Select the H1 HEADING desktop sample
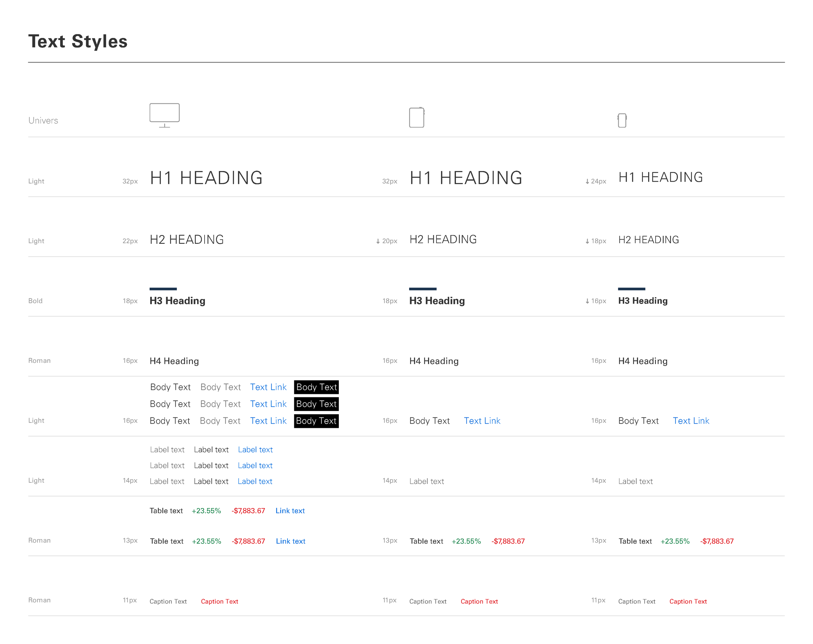813x644 pixels. coord(206,177)
